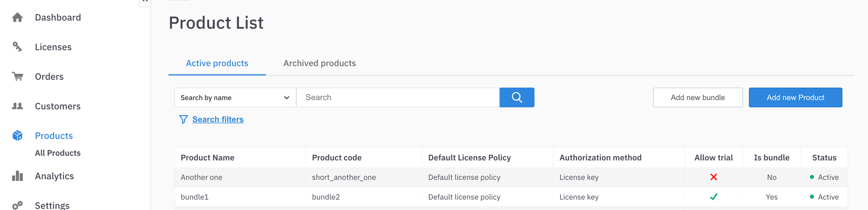Collapse the sidebar with the double chevron
Screen dimensions: 868x210
click(145, 2)
